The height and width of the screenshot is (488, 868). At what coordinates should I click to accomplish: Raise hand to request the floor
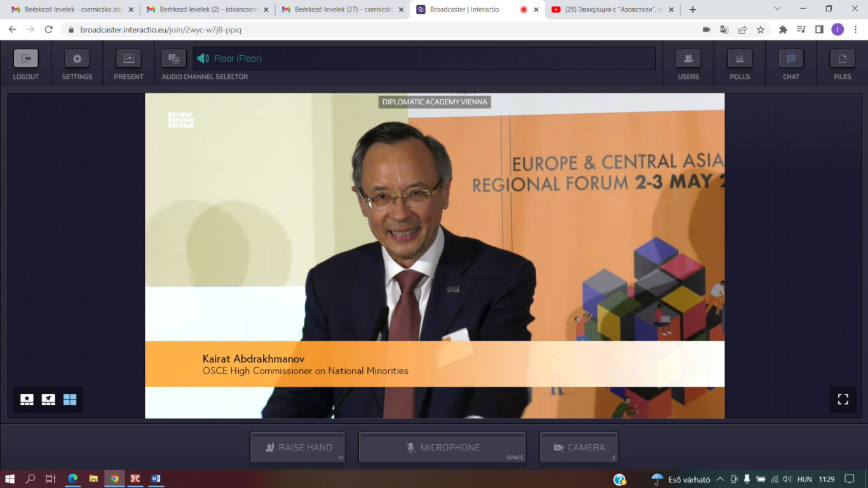(x=297, y=447)
